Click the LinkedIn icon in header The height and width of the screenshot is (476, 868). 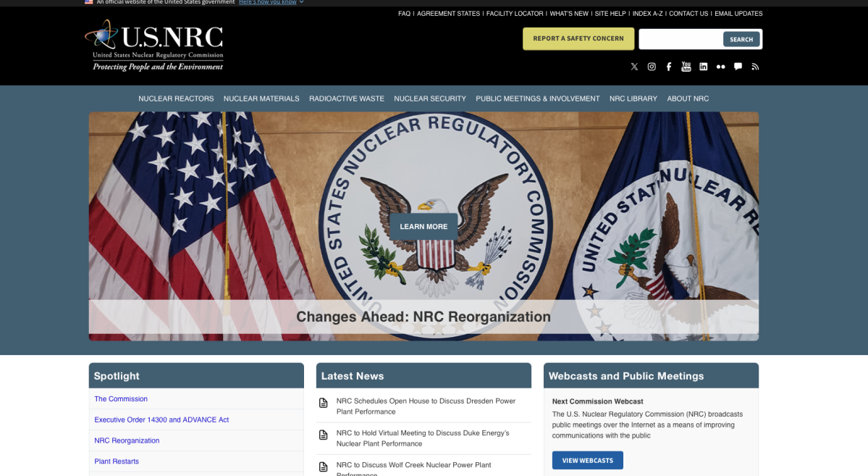click(x=703, y=67)
